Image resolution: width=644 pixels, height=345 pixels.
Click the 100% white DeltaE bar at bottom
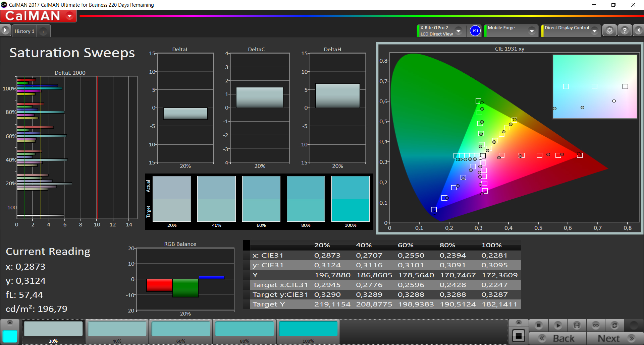(40, 215)
